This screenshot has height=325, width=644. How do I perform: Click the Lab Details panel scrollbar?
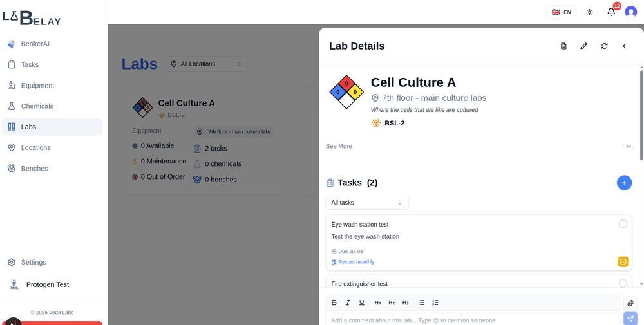[641, 115]
